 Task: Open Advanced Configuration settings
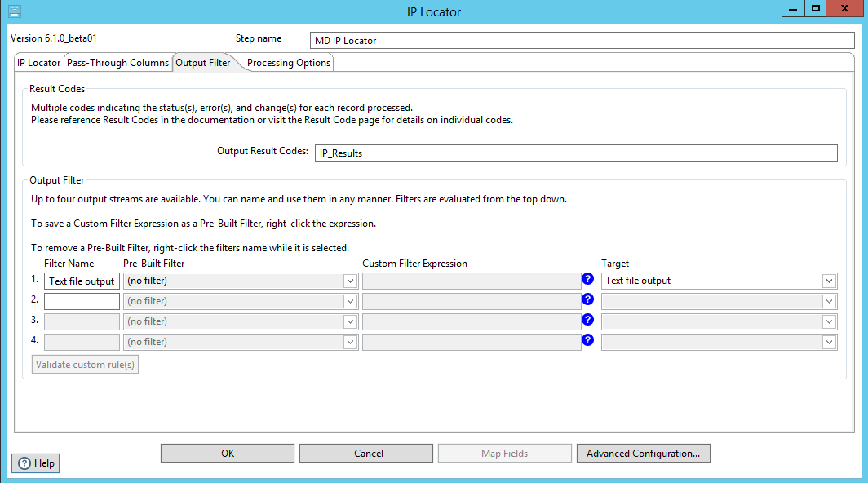pyautogui.click(x=643, y=453)
